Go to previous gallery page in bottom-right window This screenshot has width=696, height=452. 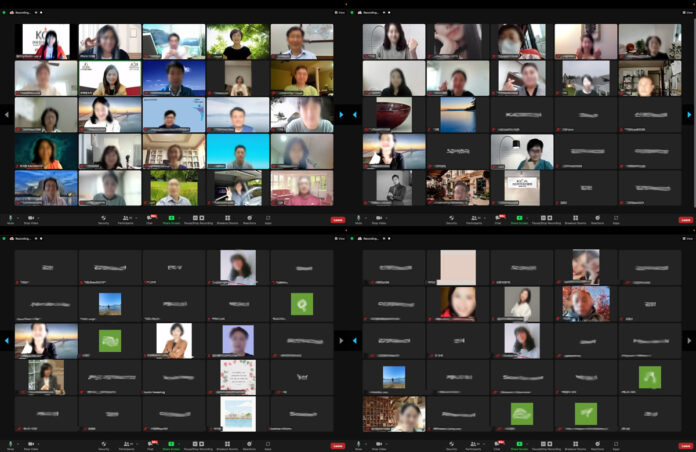click(356, 341)
